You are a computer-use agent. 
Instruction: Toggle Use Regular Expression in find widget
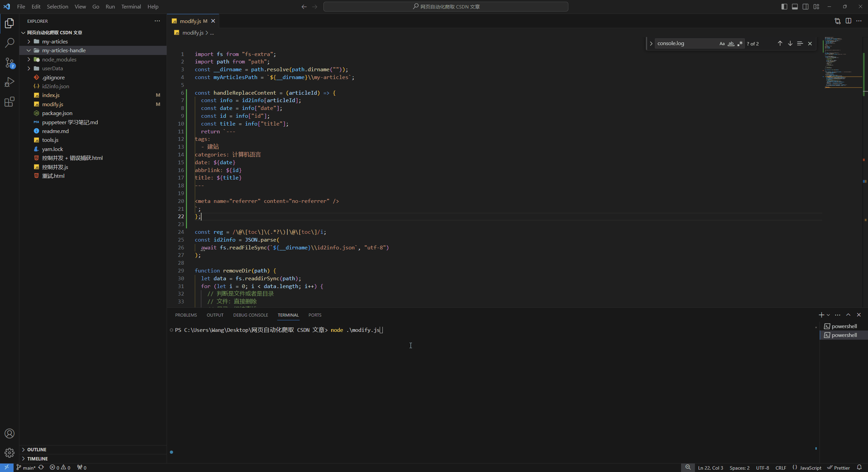click(740, 43)
